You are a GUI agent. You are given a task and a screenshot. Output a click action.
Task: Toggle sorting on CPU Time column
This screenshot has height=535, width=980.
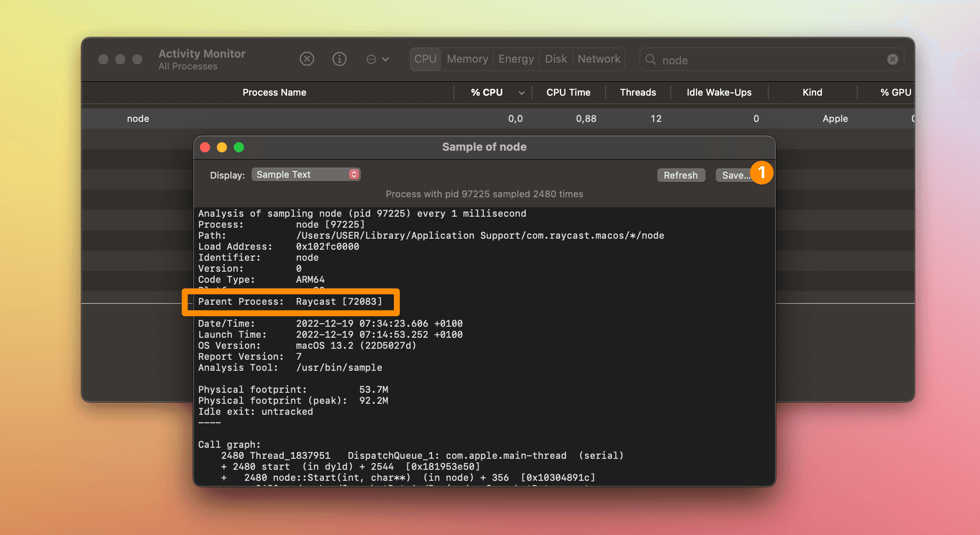tap(568, 92)
